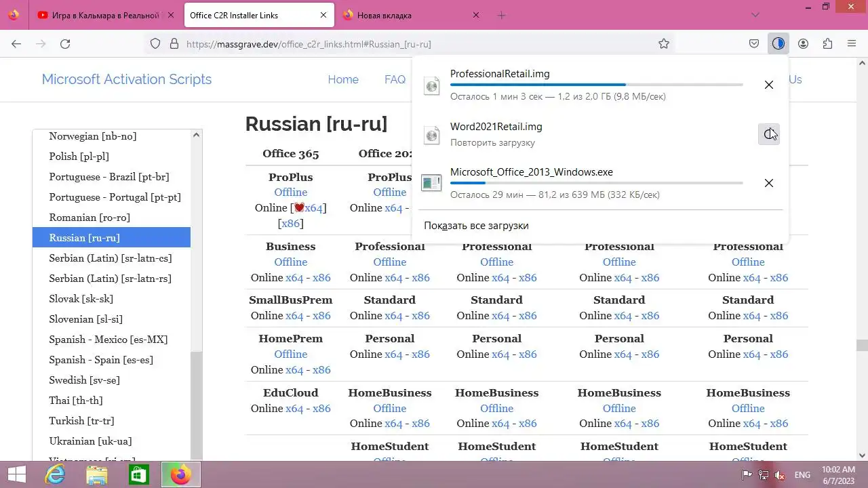Open the Extensions puzzle icon
Viewport: 868px width, 488px height.
click(x=827, y=43)
